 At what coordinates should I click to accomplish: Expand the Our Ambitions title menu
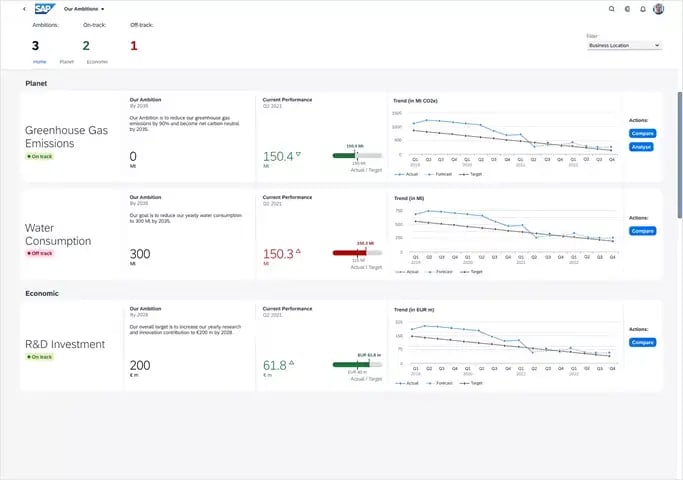84,9
